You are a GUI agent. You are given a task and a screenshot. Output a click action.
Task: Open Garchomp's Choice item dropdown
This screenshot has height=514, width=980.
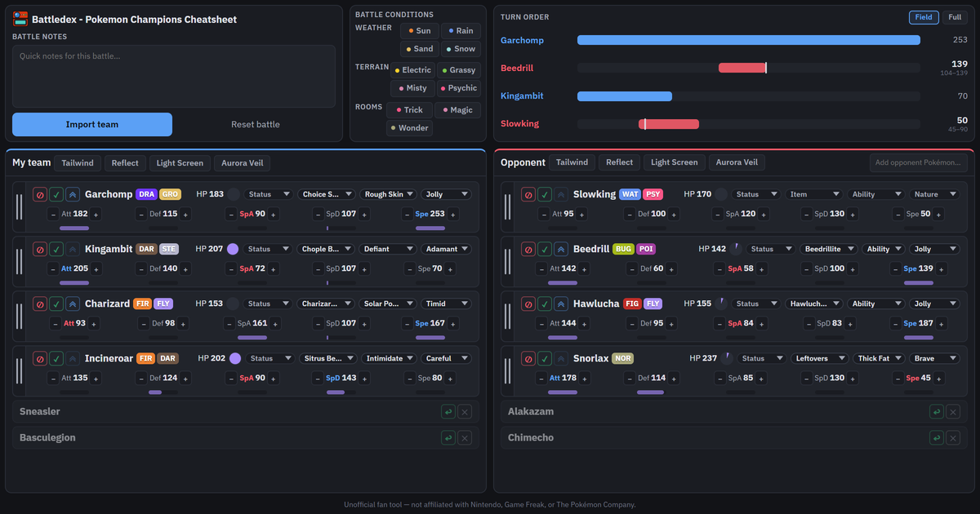coord(327,194)
